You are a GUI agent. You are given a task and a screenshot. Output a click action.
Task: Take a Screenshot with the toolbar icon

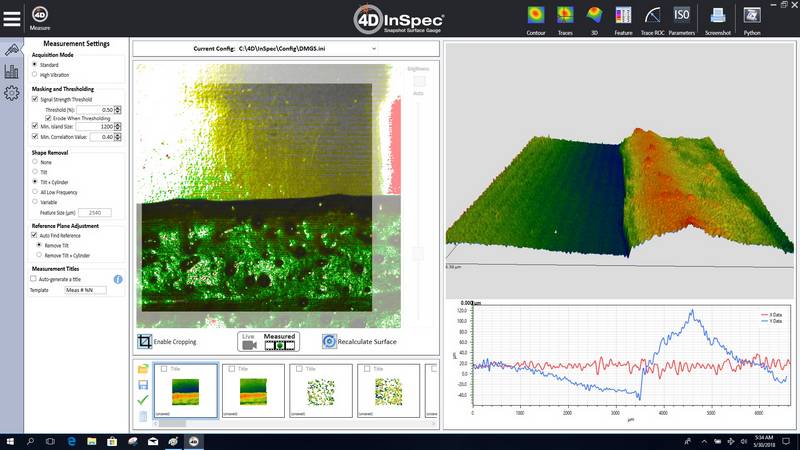pos(717,20)
